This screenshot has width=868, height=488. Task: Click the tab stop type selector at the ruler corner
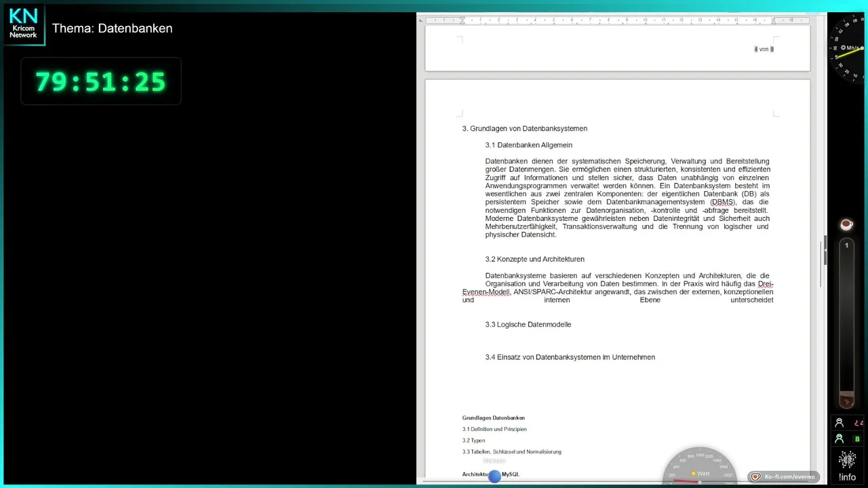pos(420,20)
